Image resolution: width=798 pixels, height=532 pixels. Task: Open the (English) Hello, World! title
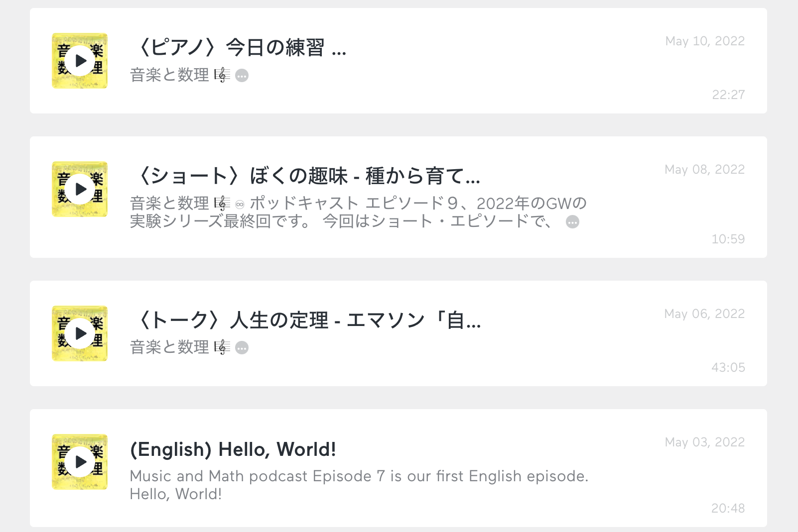233,449
